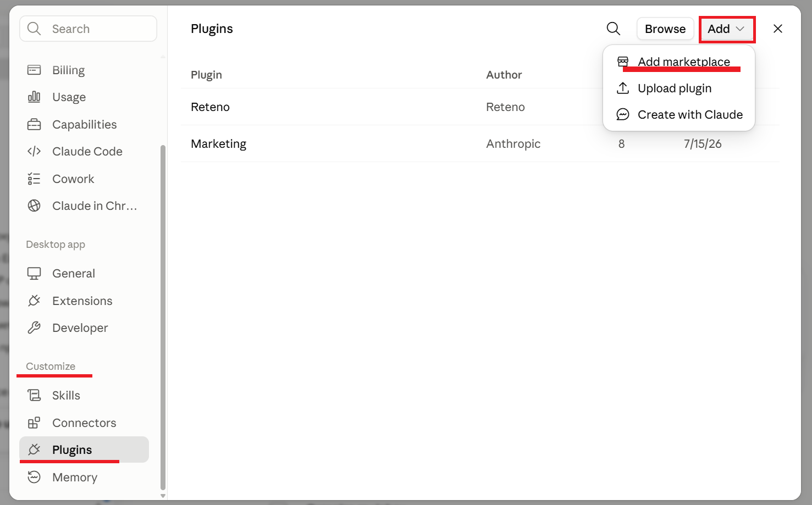The width and height of the screenshot is (812, 505).
Task: Open the Skills page
Action: tap(84, 395)
